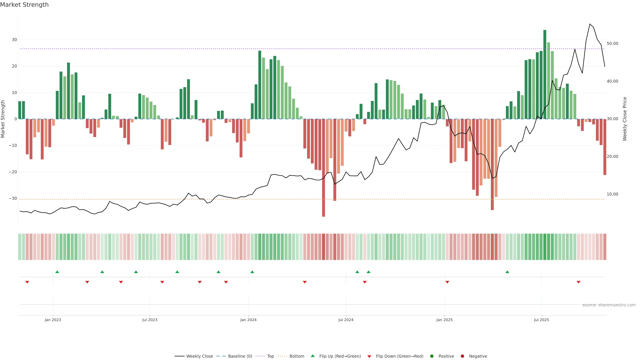The image size is (644, 362).
Task: Click the flip-up triangle marker near Jan 2024
Action: [252, 272]
